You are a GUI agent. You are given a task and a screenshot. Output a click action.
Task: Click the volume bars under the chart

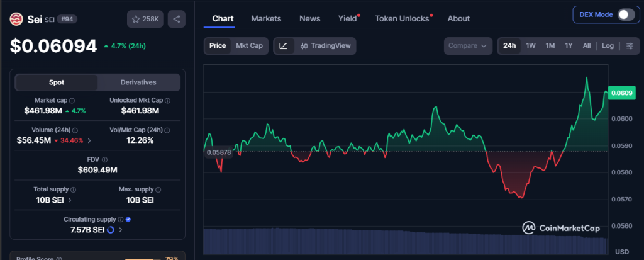pyautogui.click(x=406, y=242)
